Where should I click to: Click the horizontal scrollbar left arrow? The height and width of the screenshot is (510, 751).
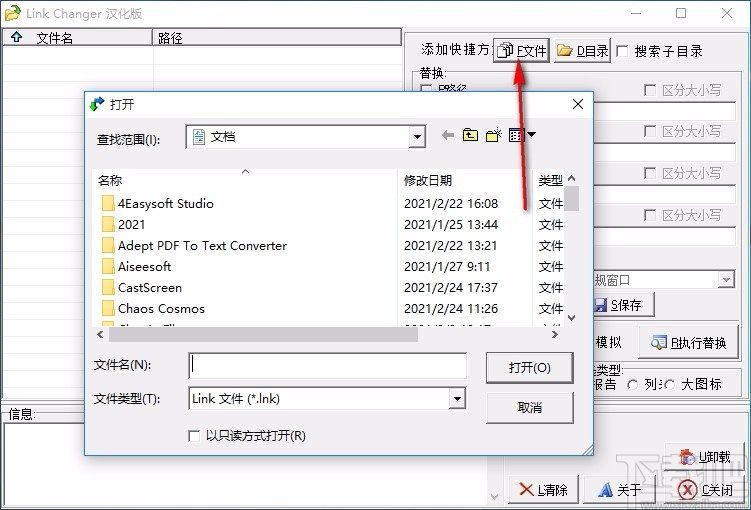pos(100,335)
